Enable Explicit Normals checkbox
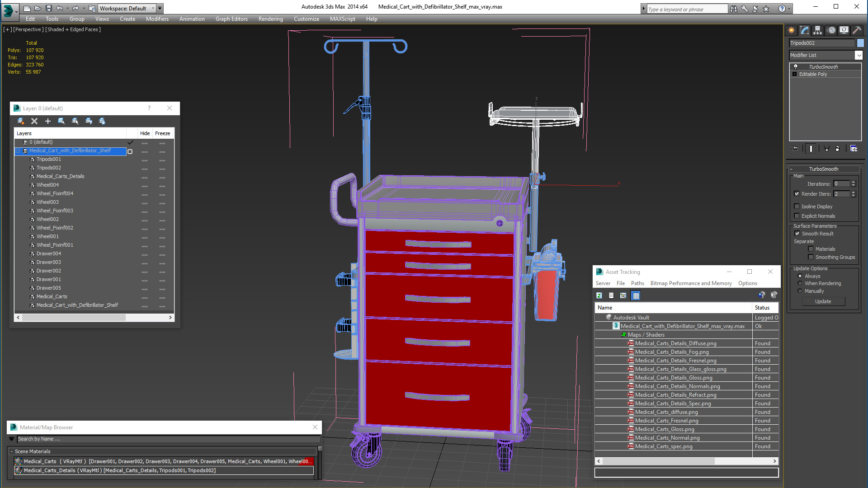Viewport: 868px width, 488px height. pos(797,216)
